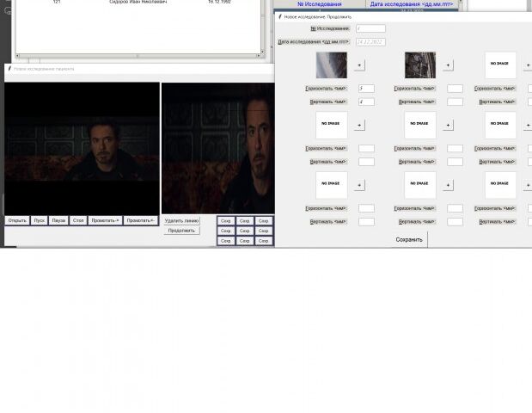The height and width of the screenshot is (413, 532).
Task: Click the № Исследования input field
Action: click(370, 28)
